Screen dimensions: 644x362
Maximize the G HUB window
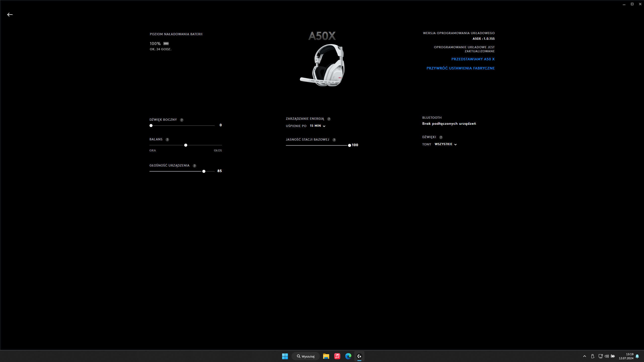point(632,4)
